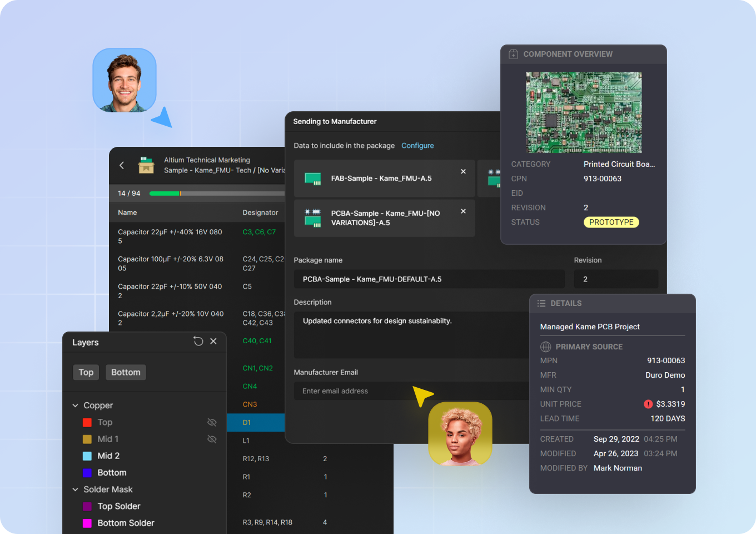Screen dimensions: 756x534
Task: Click the back arrow in project header
Action: tap(122, 165)
